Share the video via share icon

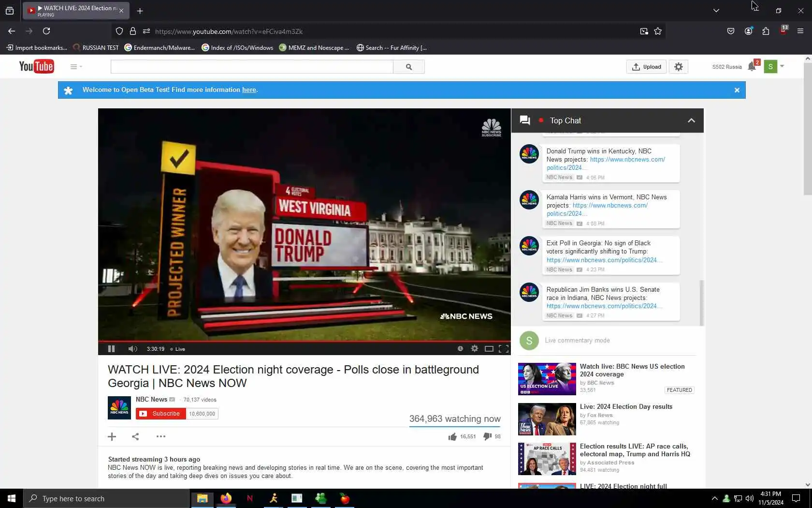coord(136,436)
